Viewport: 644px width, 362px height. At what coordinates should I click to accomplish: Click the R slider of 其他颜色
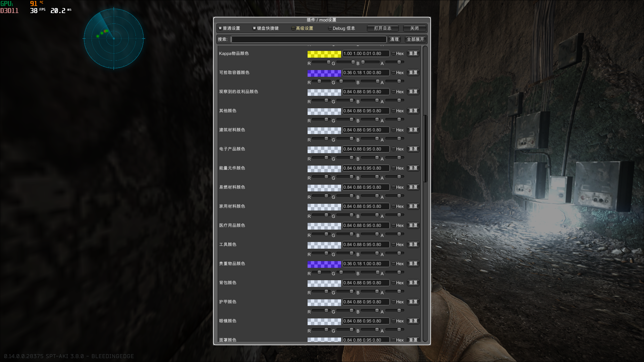coord(321,120)
